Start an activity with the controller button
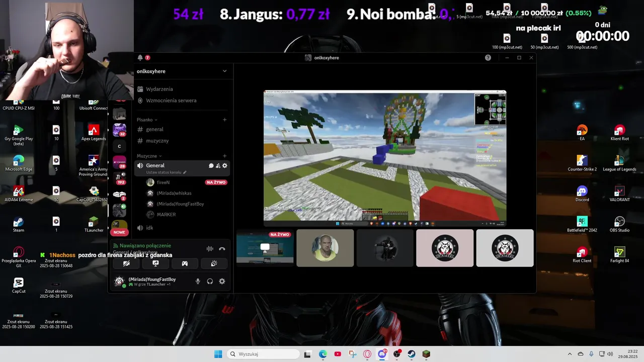Viewport: 644px width, 362px height. point(185,263)
